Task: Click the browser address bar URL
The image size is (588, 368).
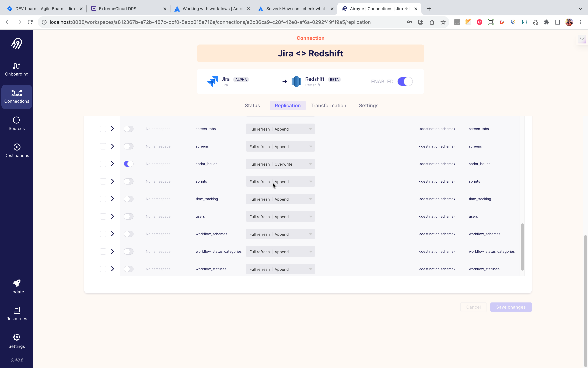Action: [x=210, y=22]
